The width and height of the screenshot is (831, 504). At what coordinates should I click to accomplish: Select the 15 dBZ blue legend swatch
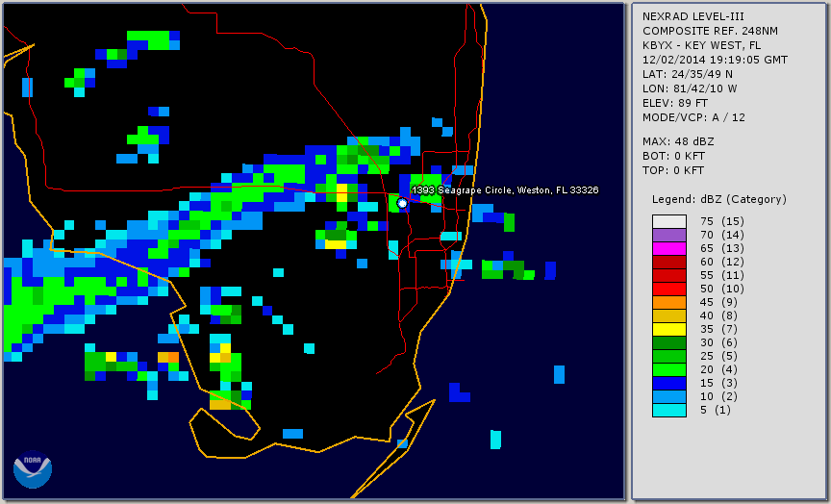click(669, 383)
